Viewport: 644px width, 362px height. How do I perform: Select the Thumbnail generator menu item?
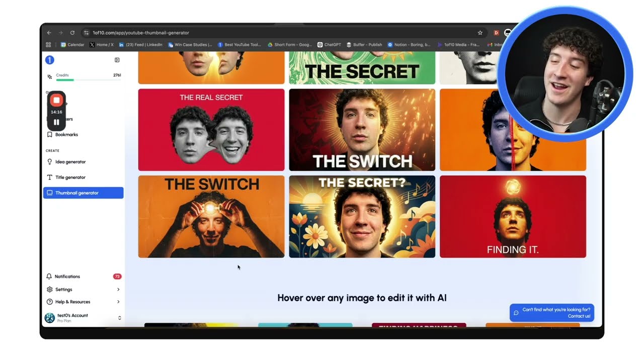[83, 193]
